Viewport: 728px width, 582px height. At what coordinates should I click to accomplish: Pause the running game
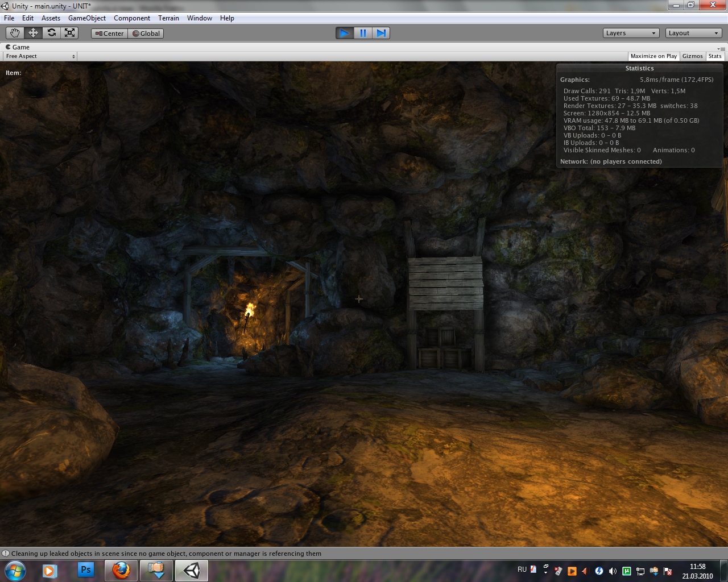[363, 33]
